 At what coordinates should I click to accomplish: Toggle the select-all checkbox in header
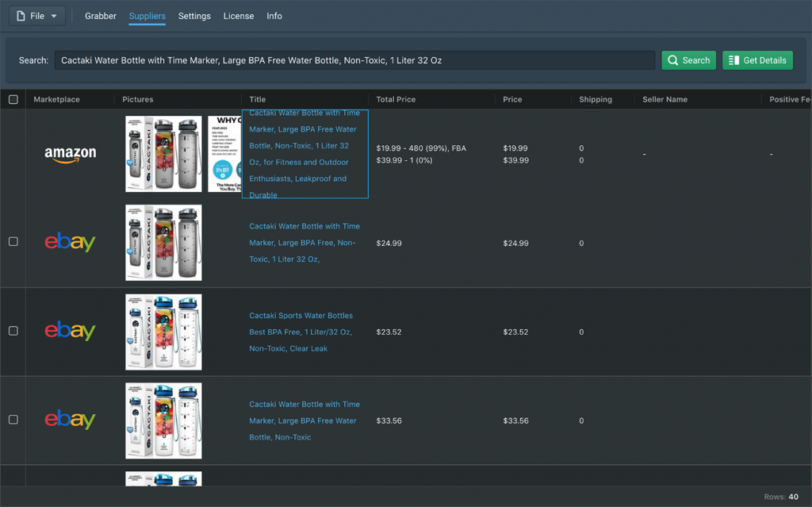click(x=13, y=99)
